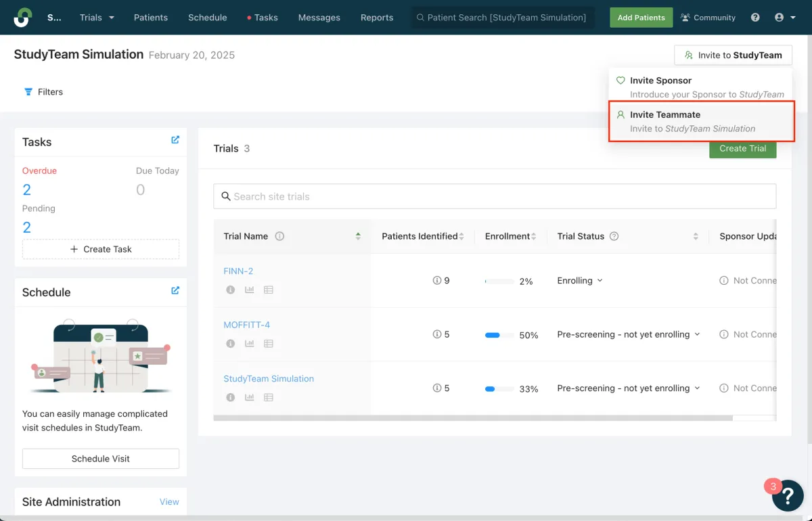This screenshot has width=812, height=521.
Task: Go to the Reports section
Action: click(377, 18)
